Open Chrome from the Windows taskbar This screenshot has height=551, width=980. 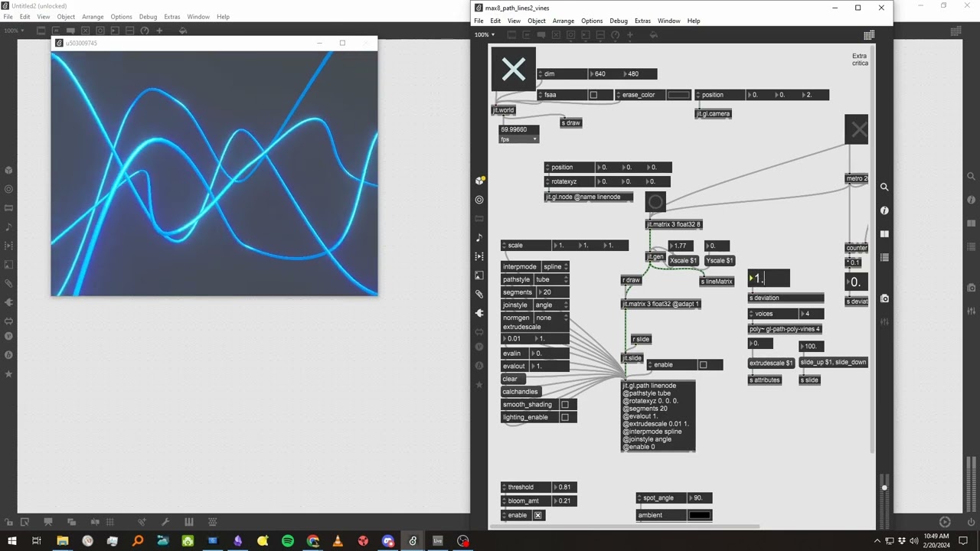(313, 541)
